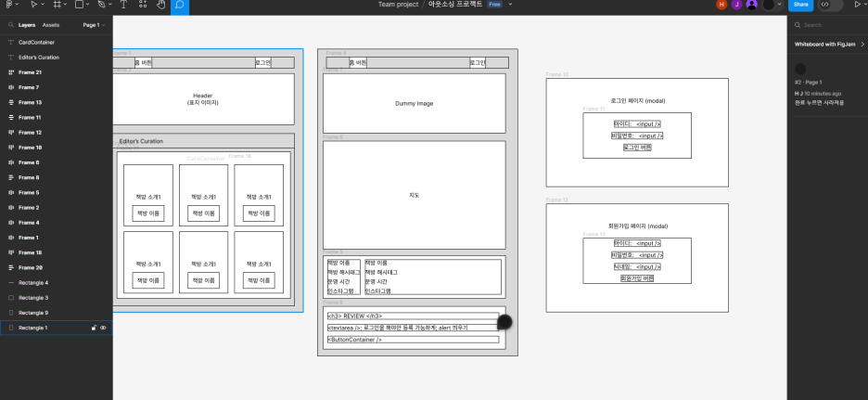Click the layout icon beside Frame 20
This screenshot has width=868, height=400.
[11, 267]
